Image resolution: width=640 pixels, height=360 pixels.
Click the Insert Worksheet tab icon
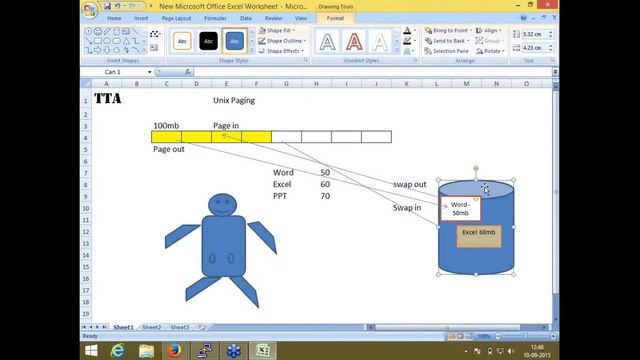(201, 327)
